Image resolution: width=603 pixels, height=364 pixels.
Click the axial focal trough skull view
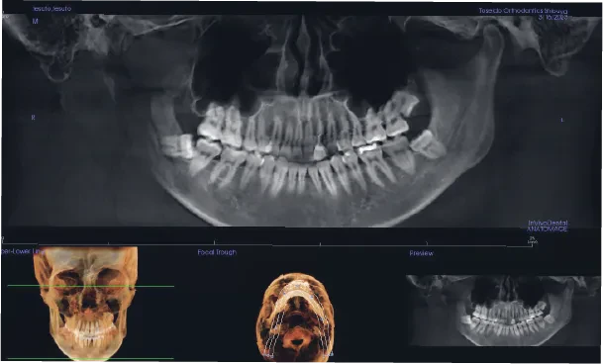tap(295, 317)
